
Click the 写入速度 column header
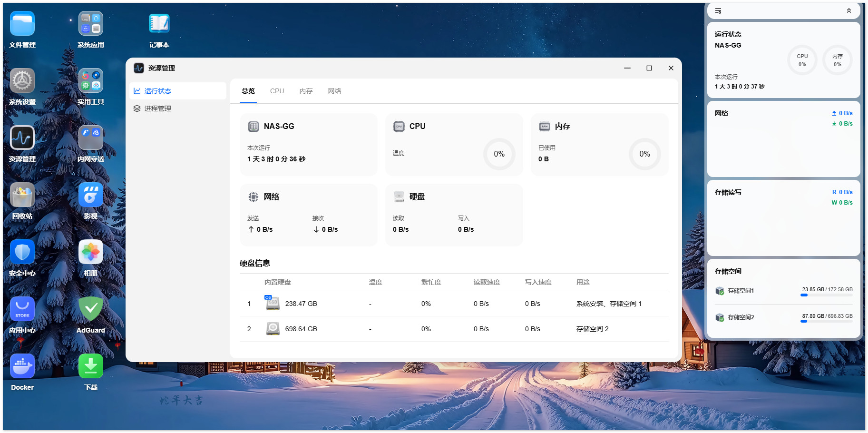538,282
